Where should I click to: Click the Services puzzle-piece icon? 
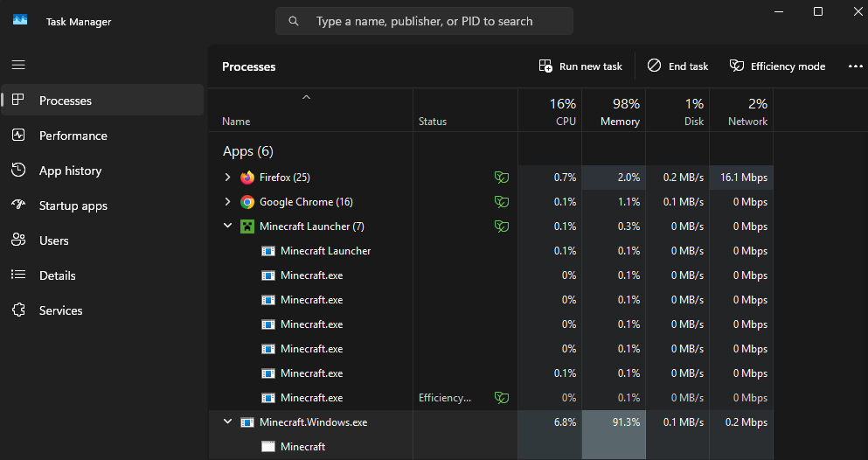point(18,310)
